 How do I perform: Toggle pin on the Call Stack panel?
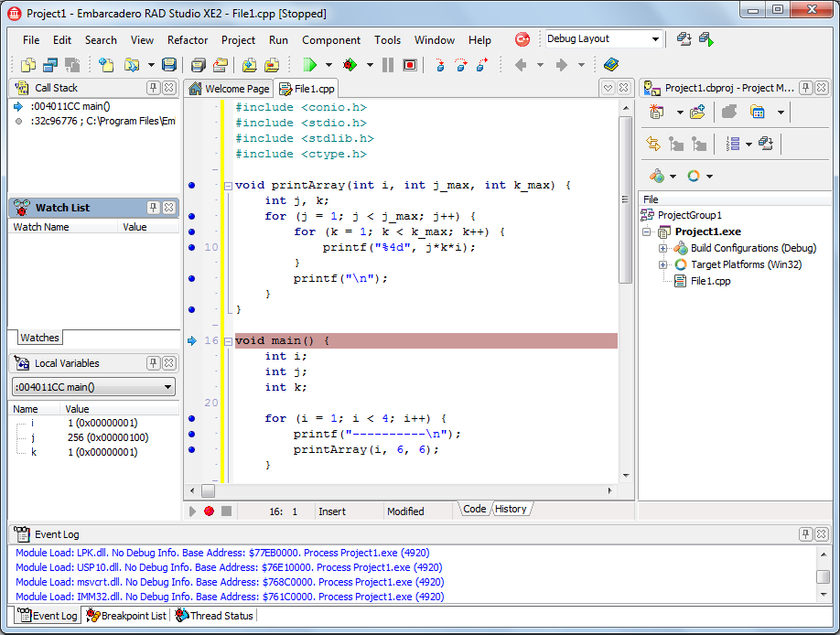point(153,87)
